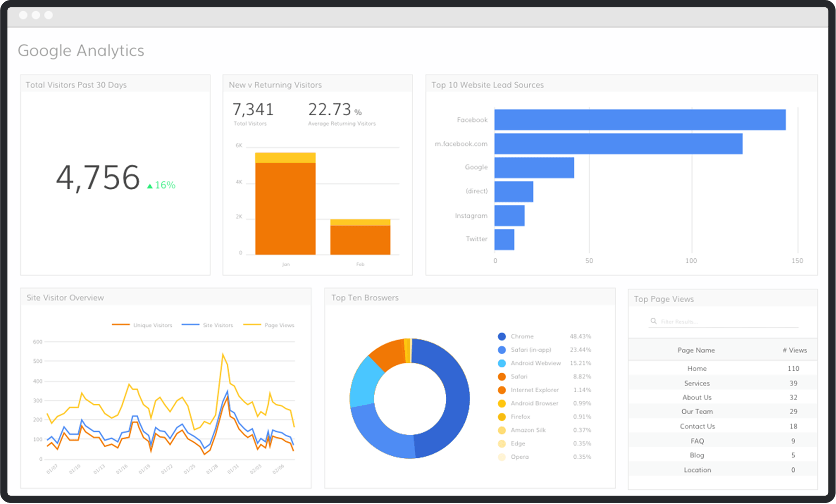
Task: Click the Chrome legend dot
Action: pyautogui.click(x=502, y=337)
